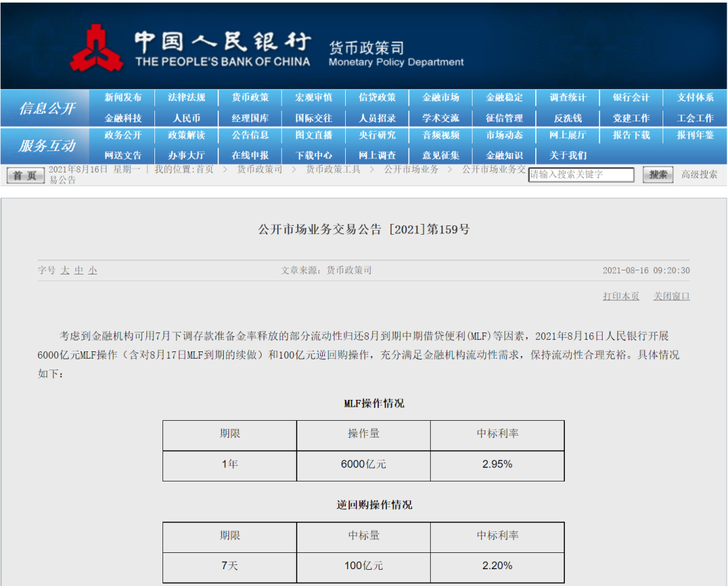Click the 7天 term cell

pos(230,566)
